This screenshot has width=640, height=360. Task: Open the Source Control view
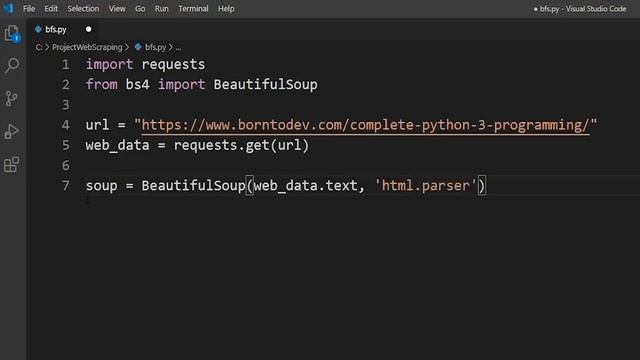tap(11, 98)
